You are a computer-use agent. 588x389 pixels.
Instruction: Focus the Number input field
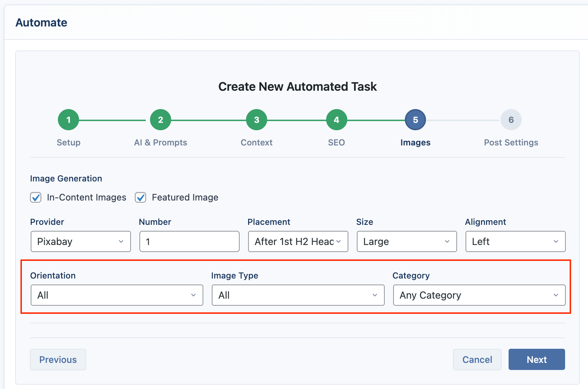click(x=190, y=241)
